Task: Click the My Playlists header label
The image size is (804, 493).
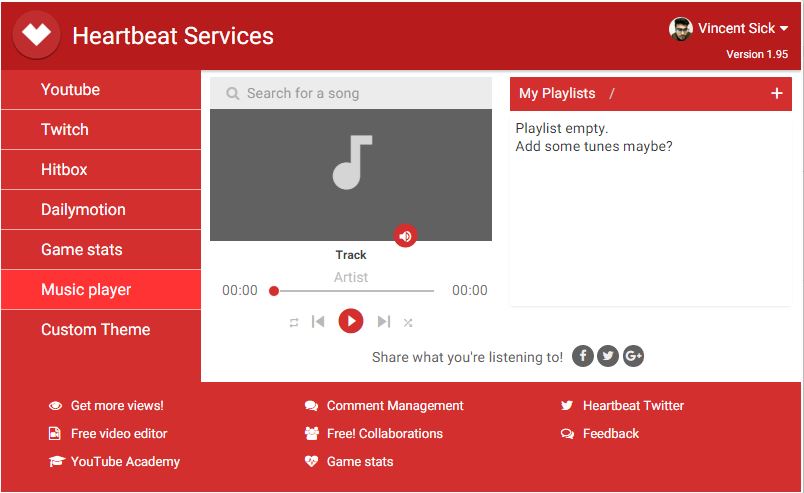Action: pos(557,93)
